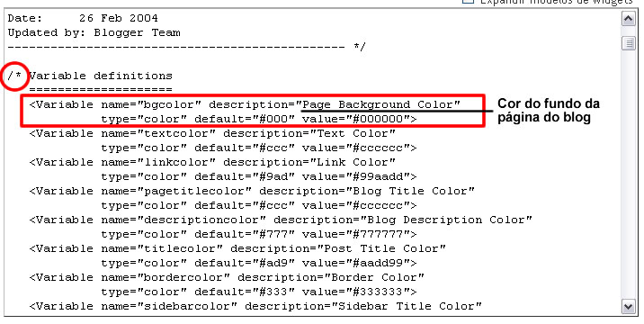This screenshot has width=644, height=324.
Task: Click the scrollbar down arrow of the code box
Action: (629, 306)
